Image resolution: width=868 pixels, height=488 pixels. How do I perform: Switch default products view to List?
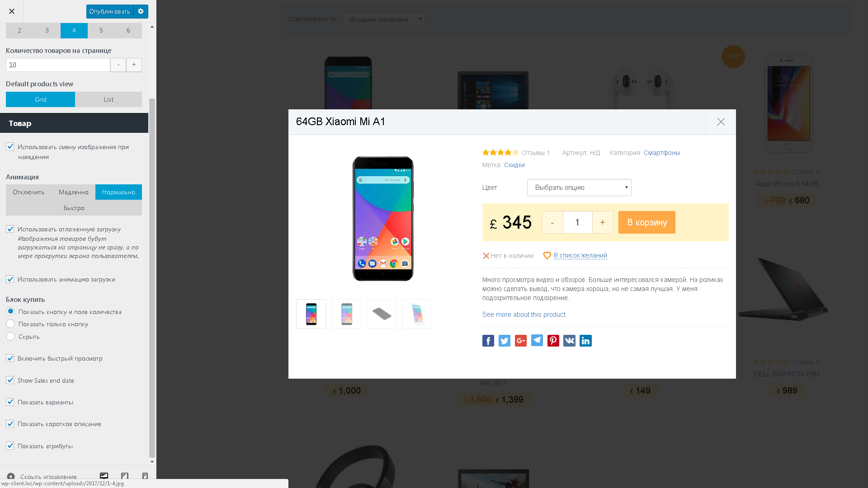[x=108, y=99]
